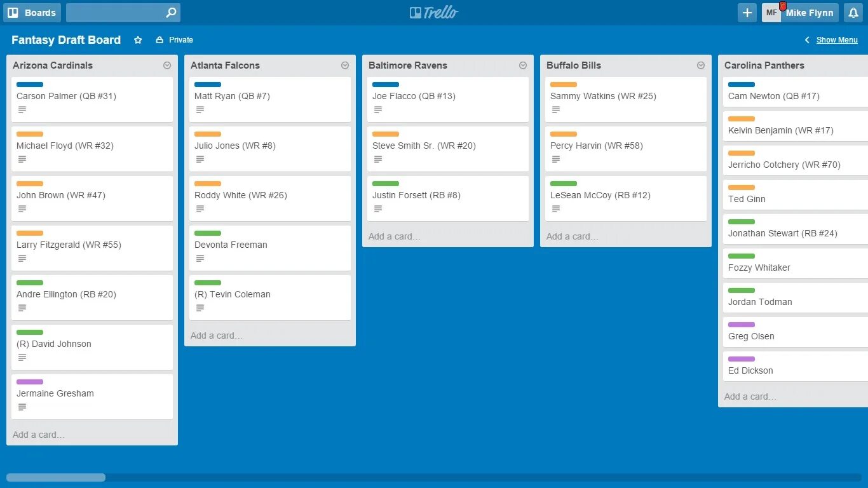This screenshot has width=868, height=488.
Task: Change board visibility from Private
Action: [x=175, y=40]
